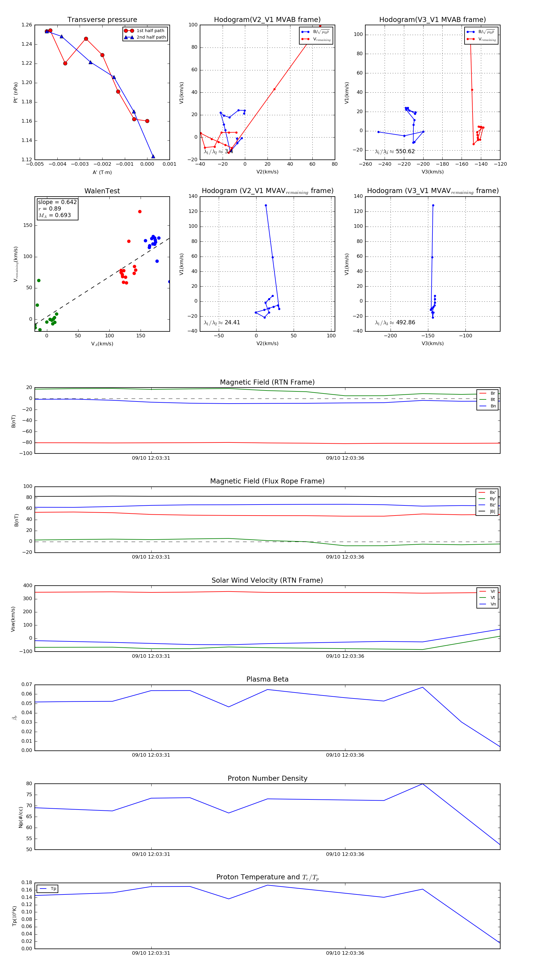Click the "Vsw(km/s)" y-axis label
This screenshot has width=535, height=980.
tap(13, 619)
